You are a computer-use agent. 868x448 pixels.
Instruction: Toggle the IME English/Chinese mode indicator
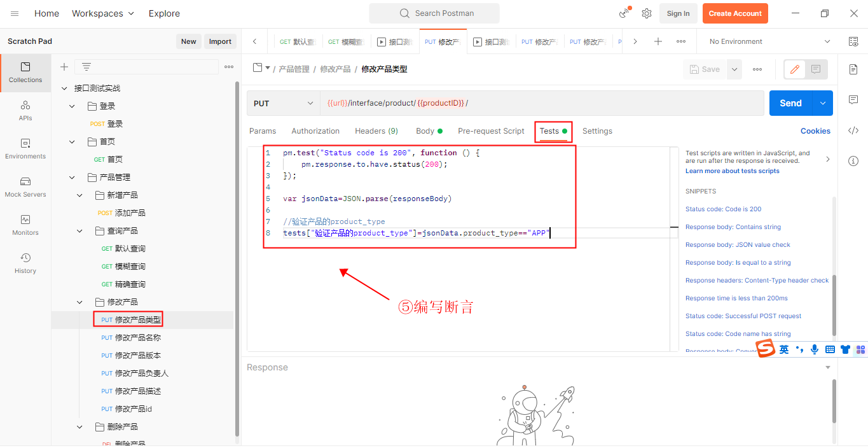pyautogui.click(x=784, y=349)
